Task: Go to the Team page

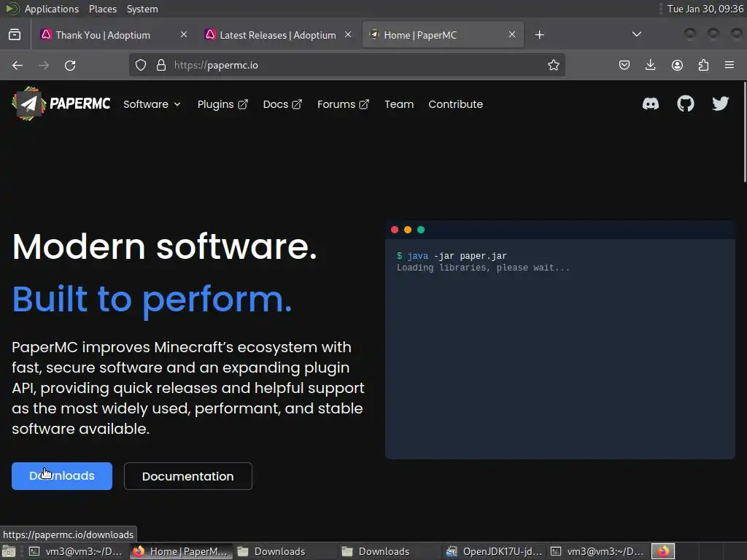Action: (x=399, y=104)
